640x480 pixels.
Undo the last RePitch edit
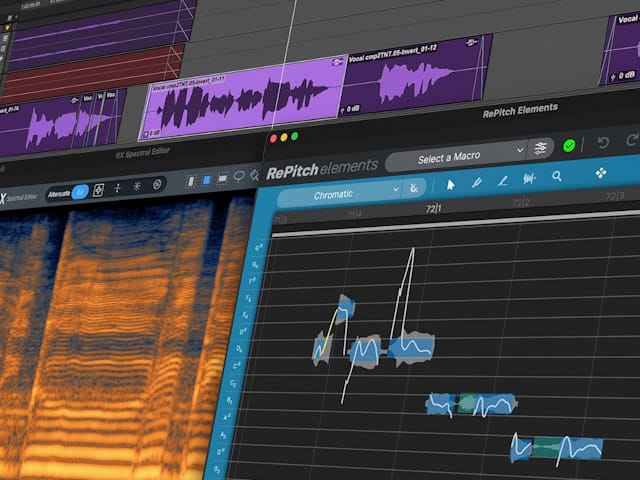tap(603, 142)
